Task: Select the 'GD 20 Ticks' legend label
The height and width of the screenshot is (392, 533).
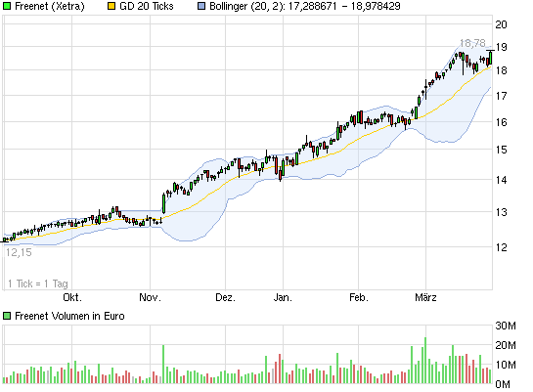Action: 147,6
